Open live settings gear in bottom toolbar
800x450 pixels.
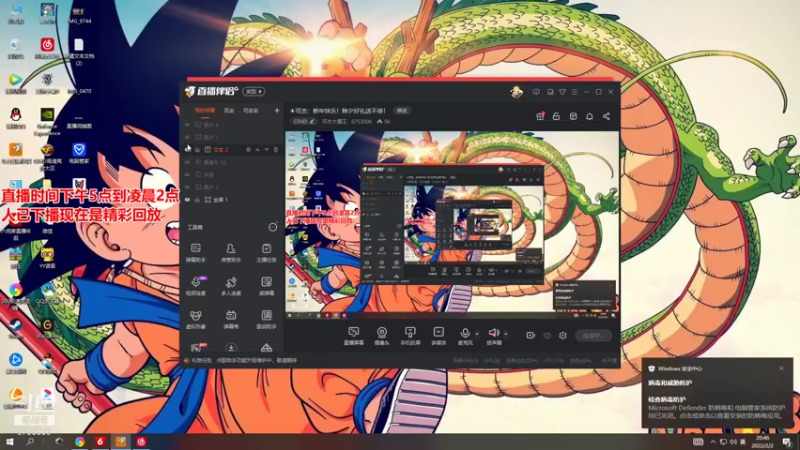563,335
